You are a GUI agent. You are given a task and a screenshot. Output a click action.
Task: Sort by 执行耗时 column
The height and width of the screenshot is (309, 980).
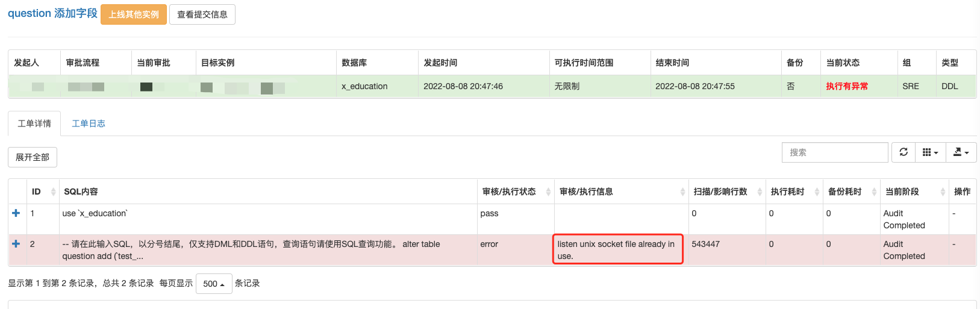[794, 192]
